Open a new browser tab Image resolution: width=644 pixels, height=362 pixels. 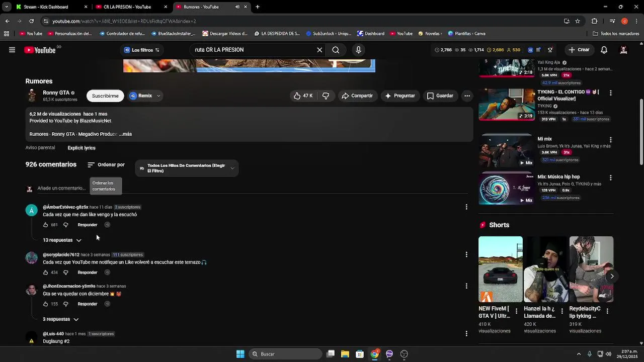click(x=258, y=7)
